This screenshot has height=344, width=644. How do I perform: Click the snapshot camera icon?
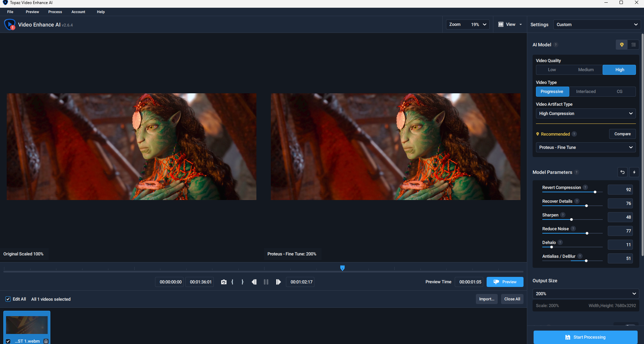point(224,282)
